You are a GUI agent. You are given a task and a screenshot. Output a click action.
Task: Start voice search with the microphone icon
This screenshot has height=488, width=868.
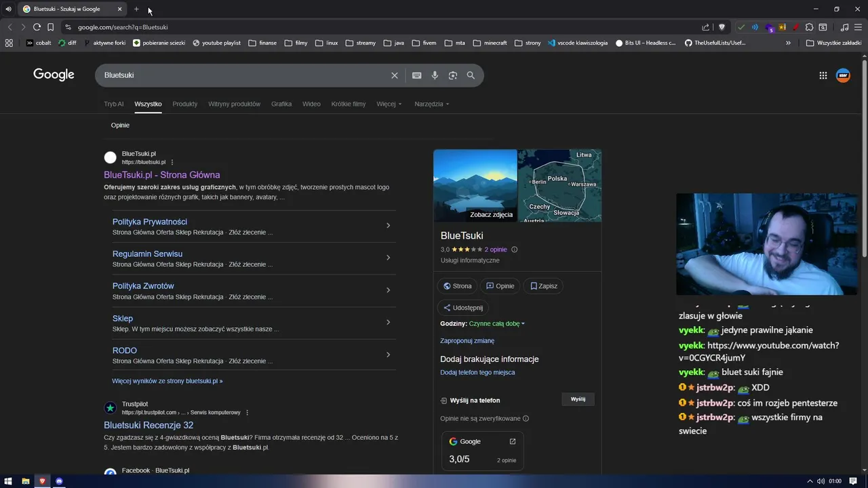435,75
